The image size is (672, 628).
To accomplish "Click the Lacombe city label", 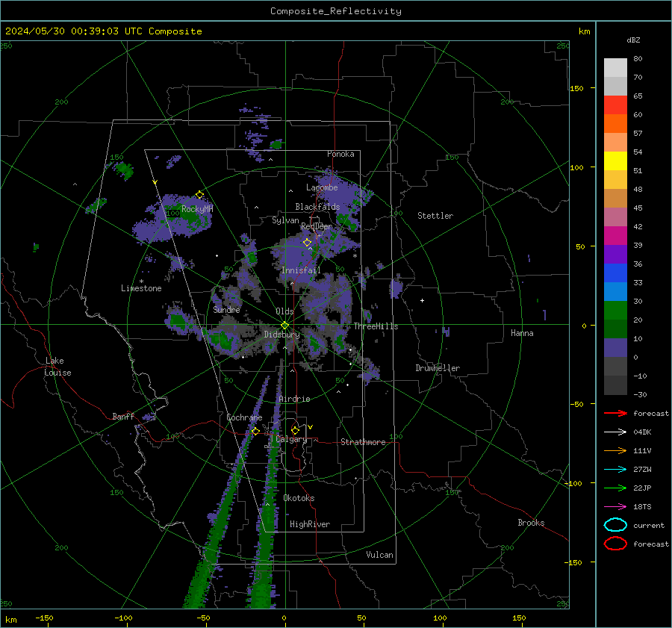I will (x=322, y=187).
